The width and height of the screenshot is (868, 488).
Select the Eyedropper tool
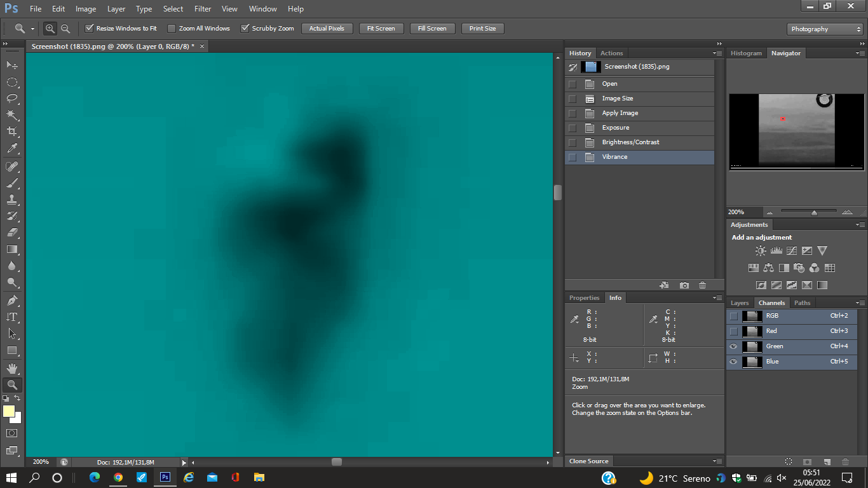click(12, 149)
